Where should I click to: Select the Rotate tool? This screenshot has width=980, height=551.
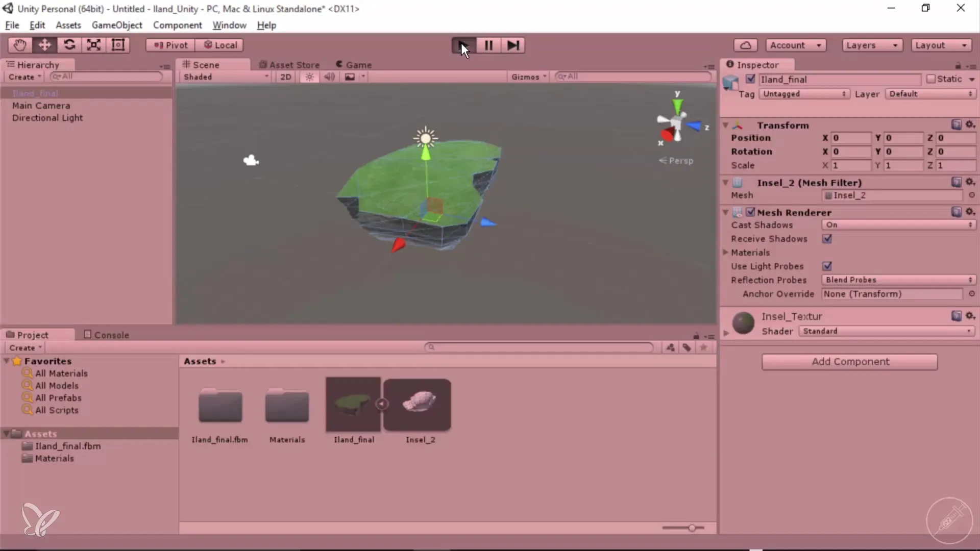click(69, 45)
